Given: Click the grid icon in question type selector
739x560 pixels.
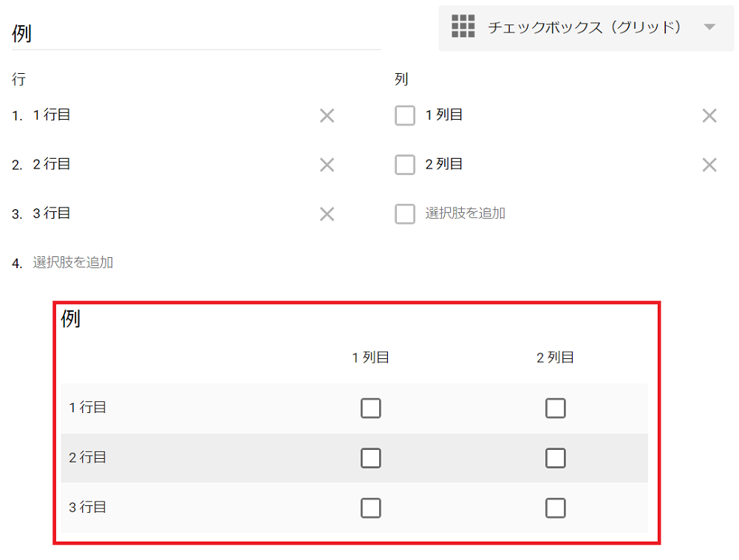Looking at the screenshot, I should pyautogui.click(x=463, y=27).
